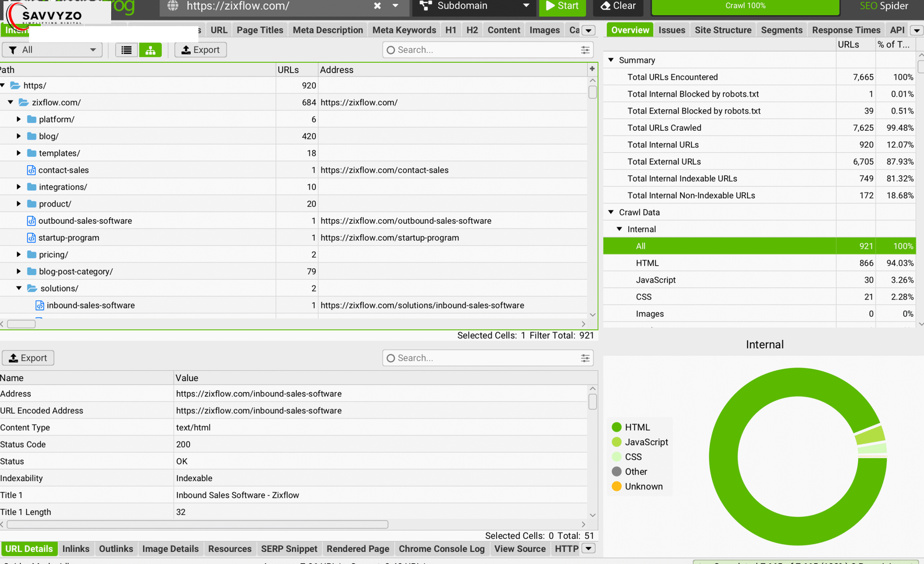Viewport: 924px width, 564px height.
Task: Click the templates/ folder icon
Action: [x=32, y=153]
